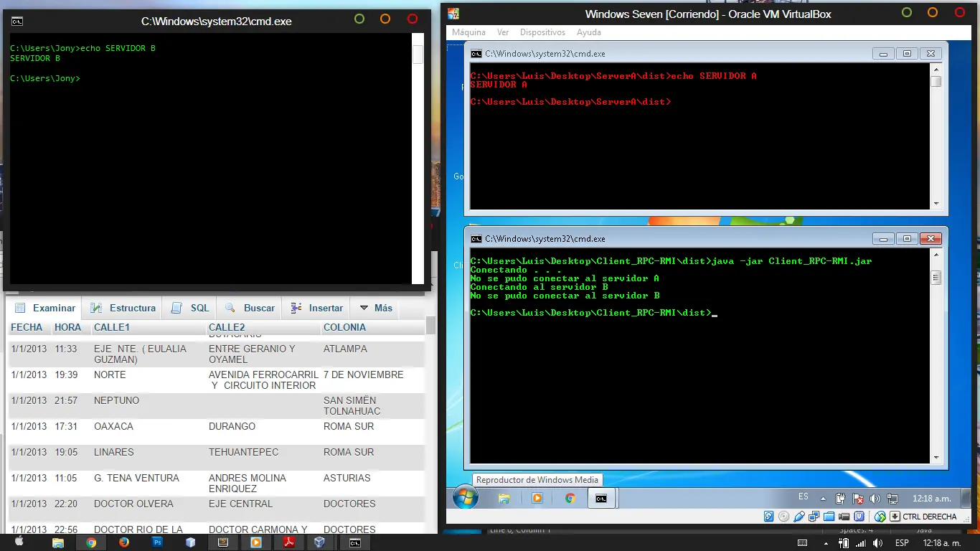Screen dimensions: 980x551
Task: Open Chrome from the host taskbar
Action: (91, 542)
